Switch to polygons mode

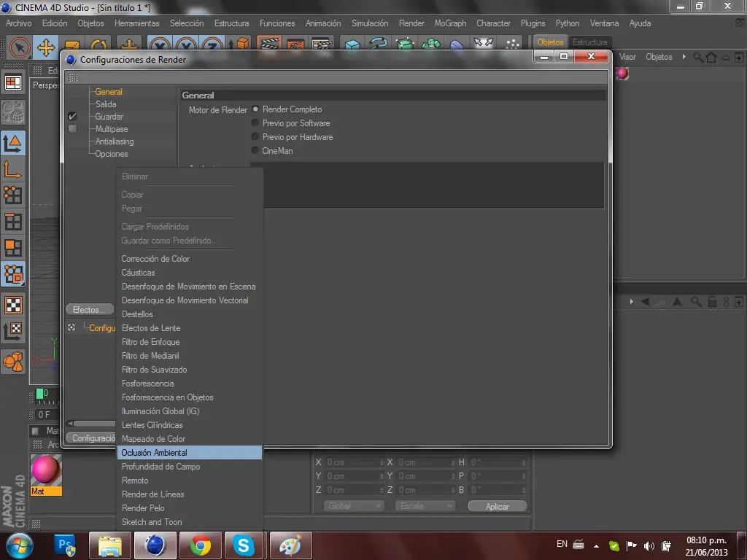(x=13, y=248)
